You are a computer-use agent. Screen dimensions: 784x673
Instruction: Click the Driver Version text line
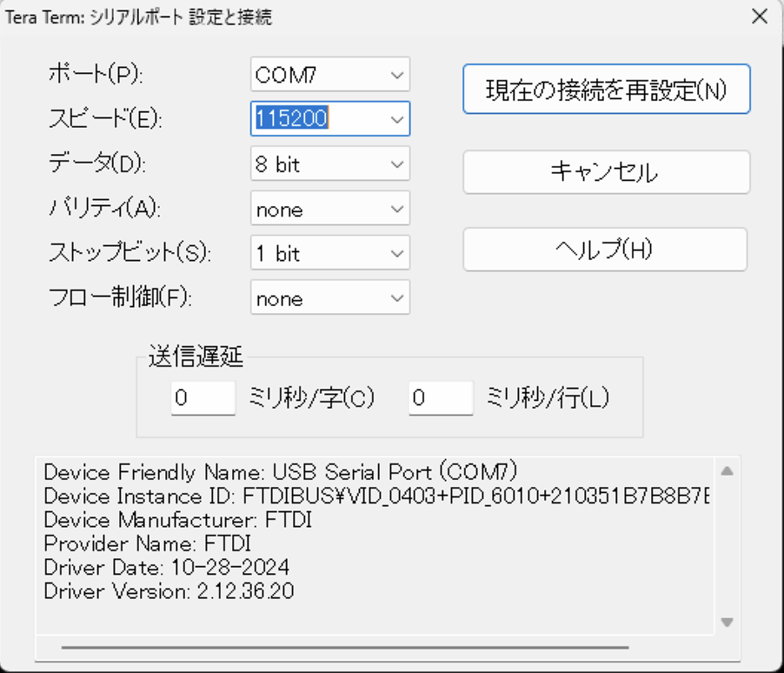[169, 591]
